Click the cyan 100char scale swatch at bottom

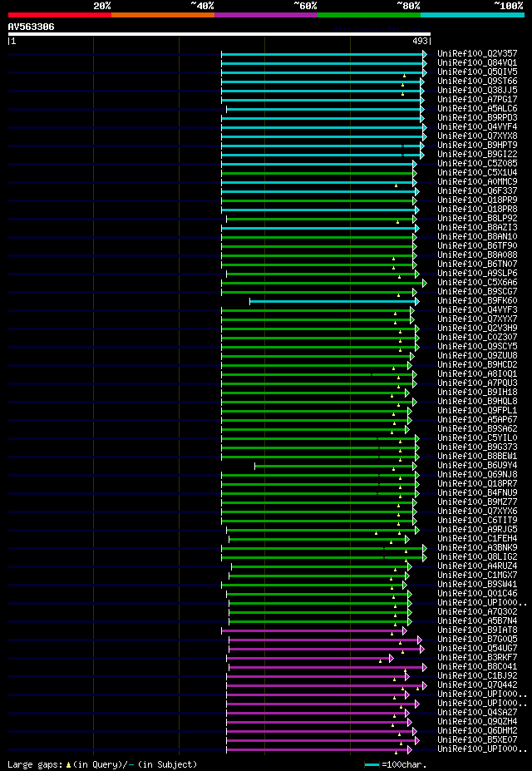point(372,765)
